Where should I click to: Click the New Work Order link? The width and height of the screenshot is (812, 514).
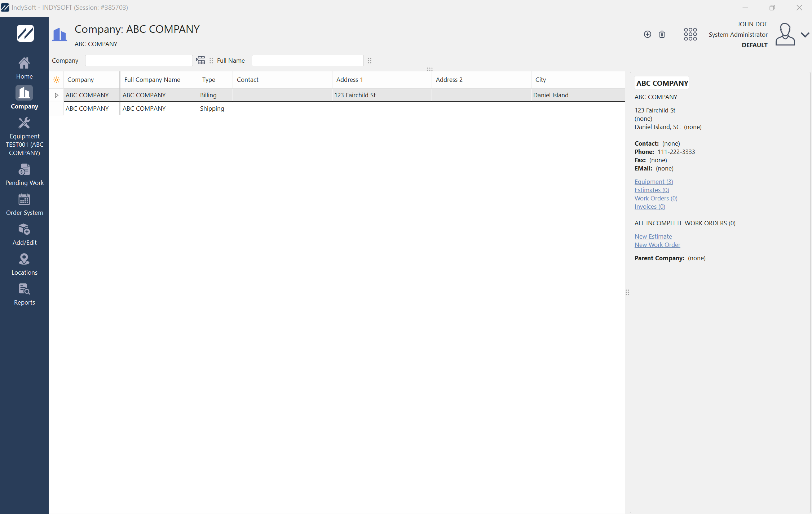point(657,245)
